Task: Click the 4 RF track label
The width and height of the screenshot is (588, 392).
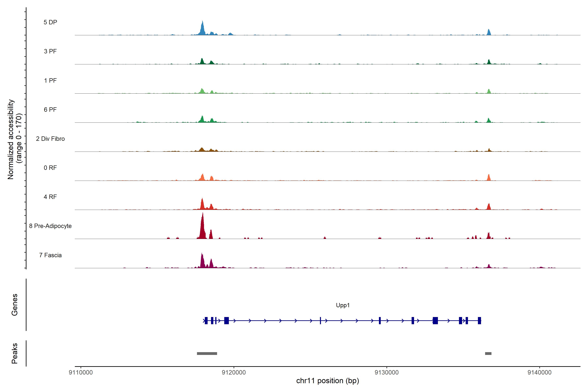Action: point(50,197)
